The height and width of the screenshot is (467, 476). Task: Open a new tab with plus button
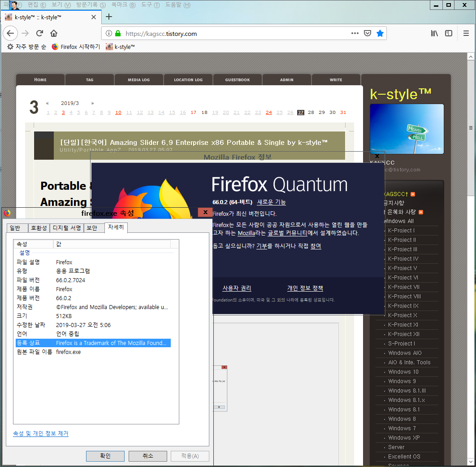pos(109,17)
